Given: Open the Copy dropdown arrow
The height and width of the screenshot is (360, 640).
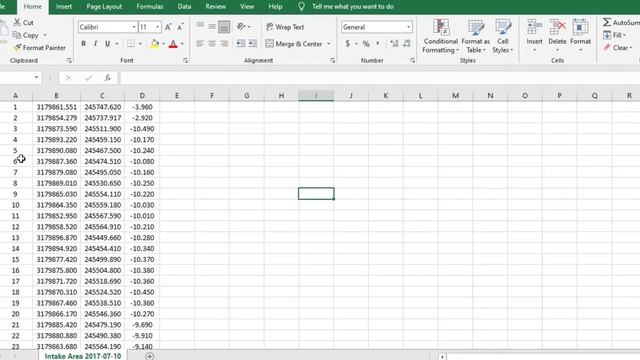Looking at the screenshot, I should [x=45, y=35].
